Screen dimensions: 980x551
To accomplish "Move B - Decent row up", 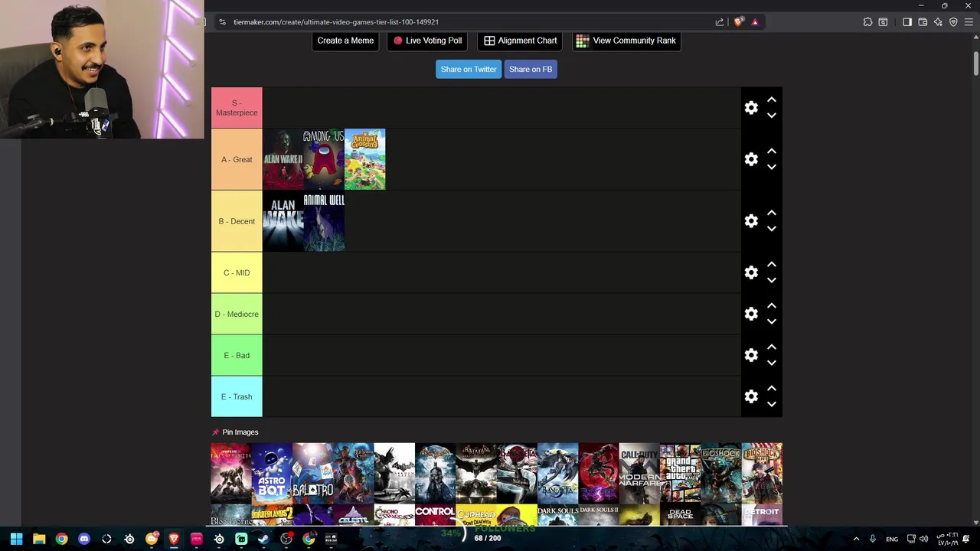I will point(772,214).
